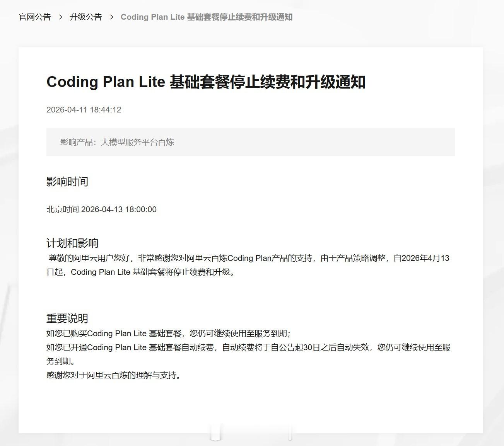Open the 升级公告 breadcrumb link

[x=85, y=17]
